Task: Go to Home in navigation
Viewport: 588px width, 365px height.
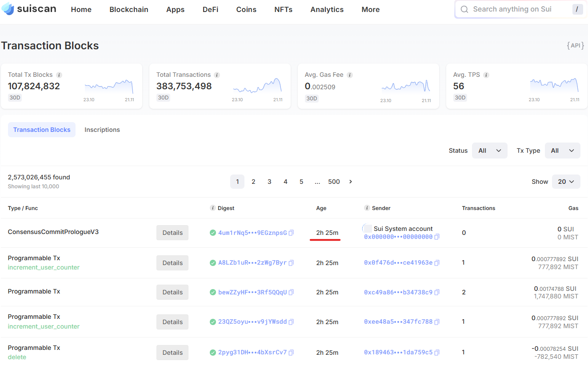Action: (x=81, y=9)
